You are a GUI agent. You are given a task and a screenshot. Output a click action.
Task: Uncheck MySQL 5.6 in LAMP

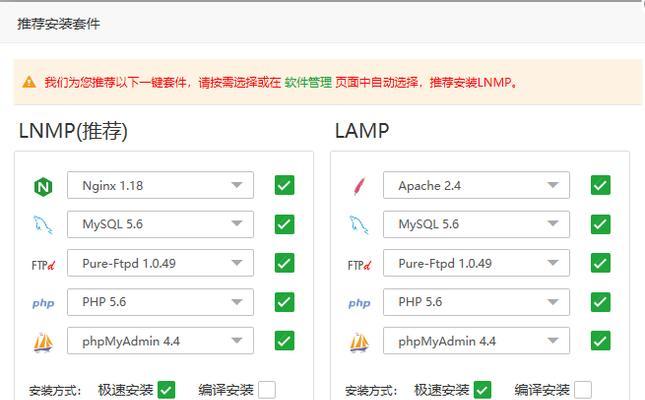tap(601, 224)
